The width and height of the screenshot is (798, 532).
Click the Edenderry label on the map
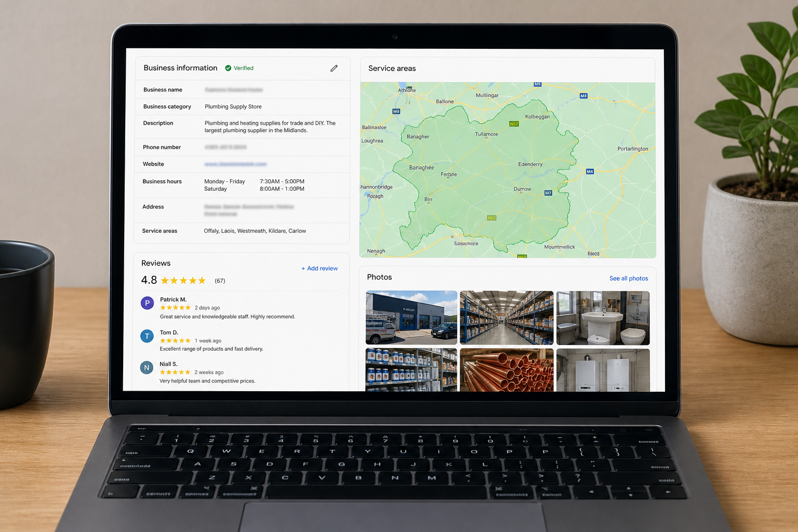pyautogui.click(x=530, y=165)
